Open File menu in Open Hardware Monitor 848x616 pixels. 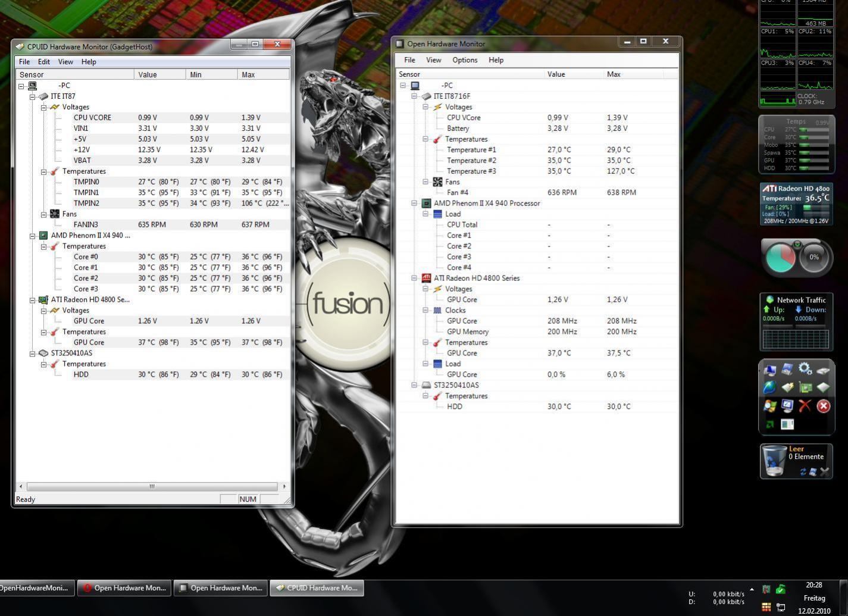click(x=409, y=60)
